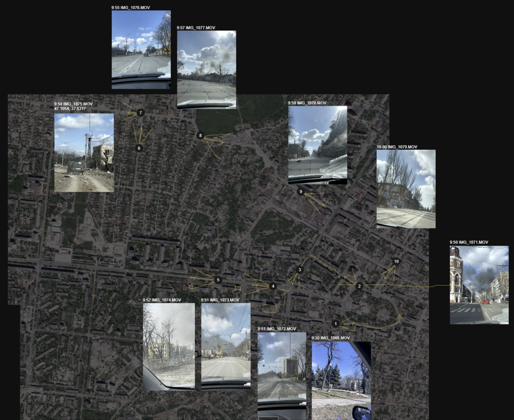Click the '9:54 IMG_1075.MOV' label
This screenshot has height=420, width=514.
point(73,104)
